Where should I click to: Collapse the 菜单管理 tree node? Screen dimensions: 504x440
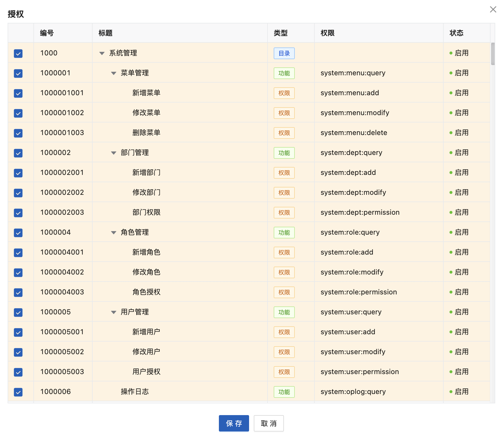pyautogui.click(x=114, y=73)
